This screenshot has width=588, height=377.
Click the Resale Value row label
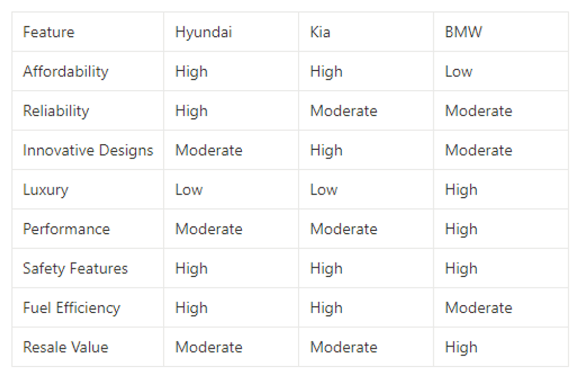[x=88, y=348]
